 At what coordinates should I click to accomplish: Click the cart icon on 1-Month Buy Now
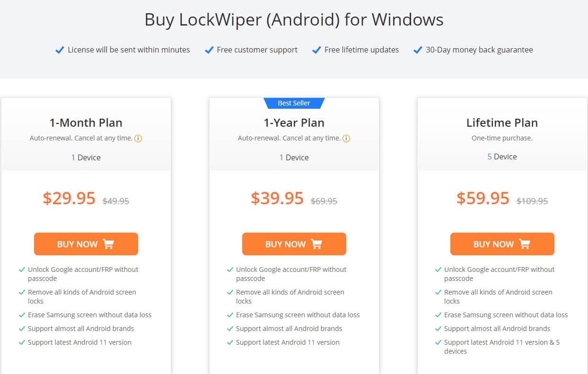(x=108, y=244)
